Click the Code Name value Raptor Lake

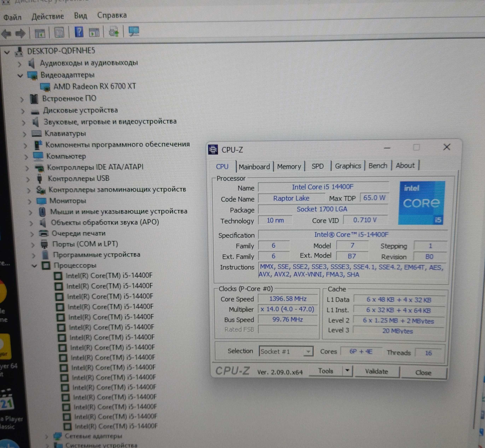pos(291,199)
